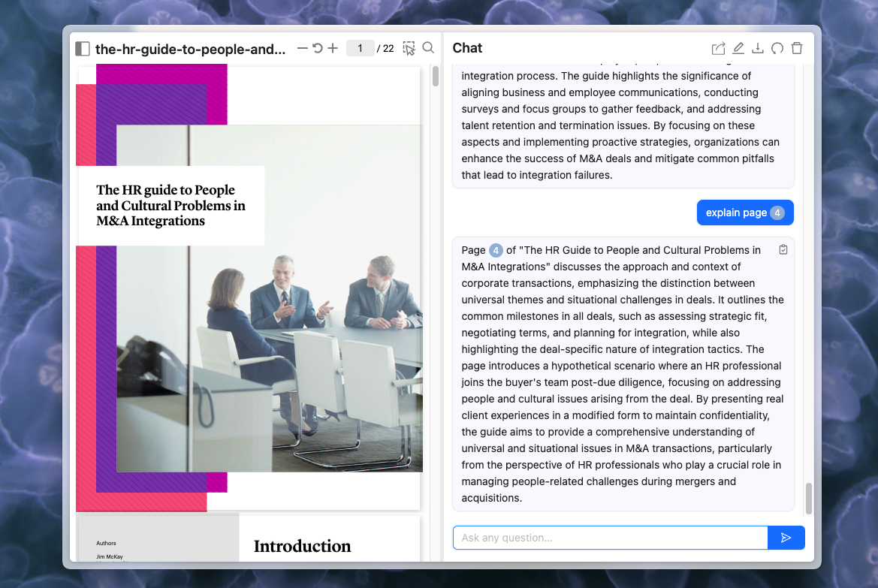
Task: Click the share chat icon
Action: coord(719,48)
